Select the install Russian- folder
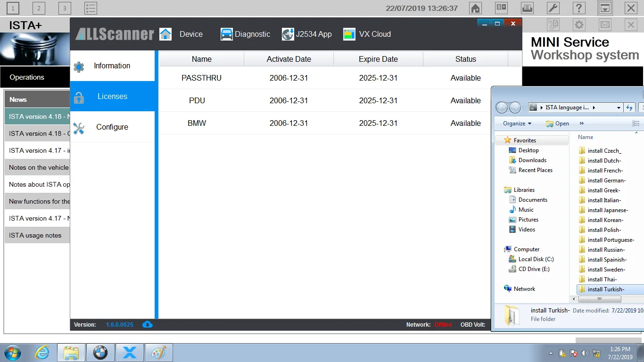 (606, 250)
